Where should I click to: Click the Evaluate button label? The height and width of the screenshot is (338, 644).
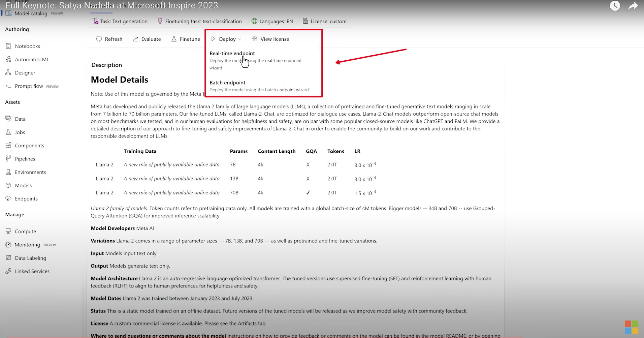pos(151,39)
